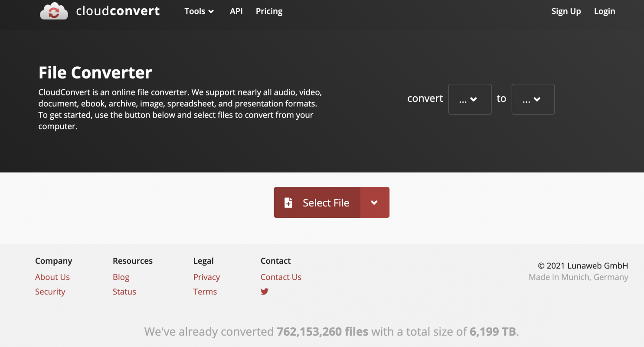Click the File Converter heading
This screenshot has width=644, height=347.
click(95, 72)
